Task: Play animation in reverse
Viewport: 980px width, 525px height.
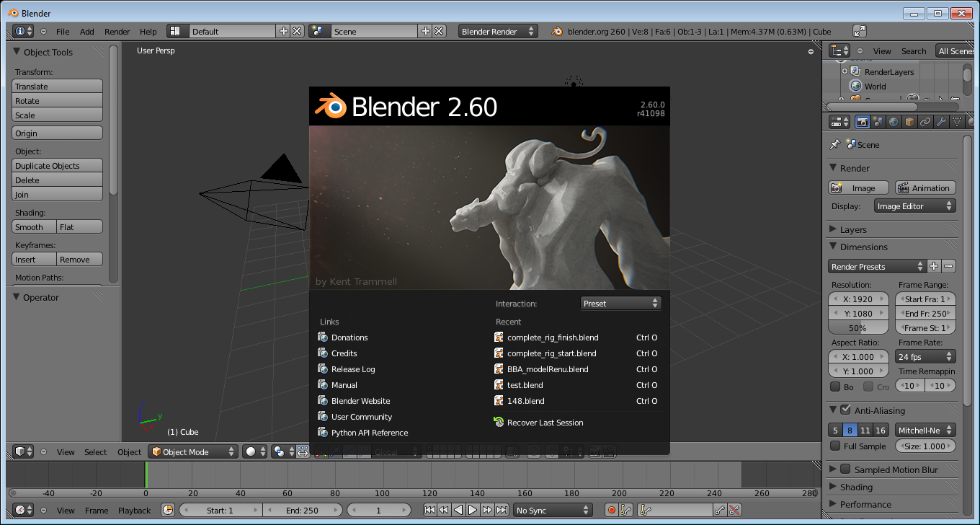Action: pyautogui.click(x=458, y=510)
